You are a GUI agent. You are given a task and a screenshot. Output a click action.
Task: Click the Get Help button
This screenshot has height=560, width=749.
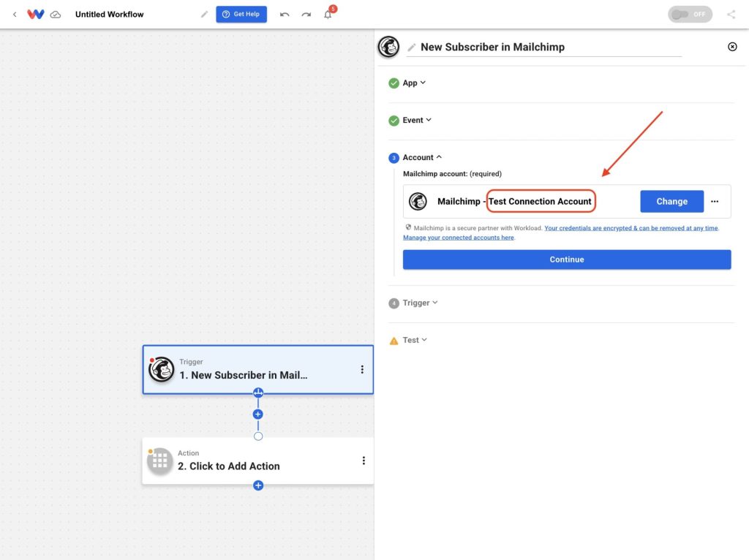tap(241, 15)
